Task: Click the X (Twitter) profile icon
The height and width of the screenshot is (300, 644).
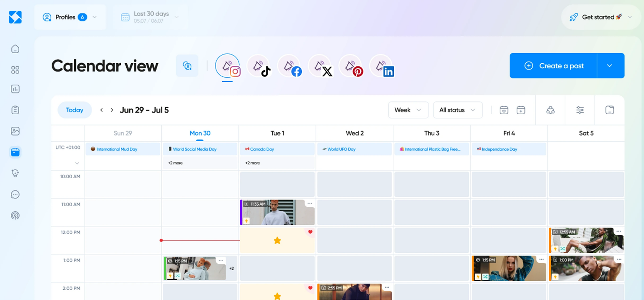Action: pyautogui.click(x=320, y=66)
